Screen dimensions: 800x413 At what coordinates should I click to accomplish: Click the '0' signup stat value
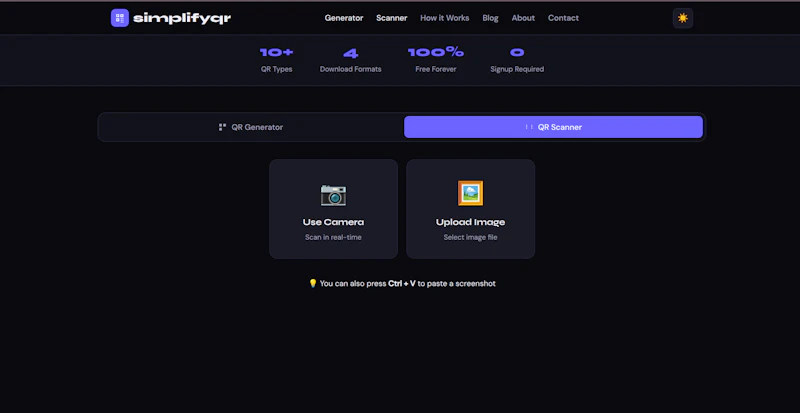tap(517, 52)
